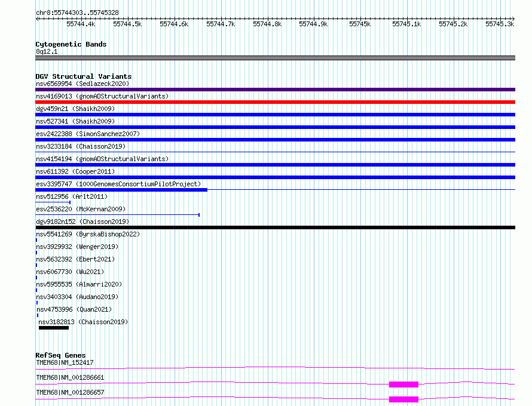
Task: Open the DGV Structural Variants track title
Action: pos(84,76)
